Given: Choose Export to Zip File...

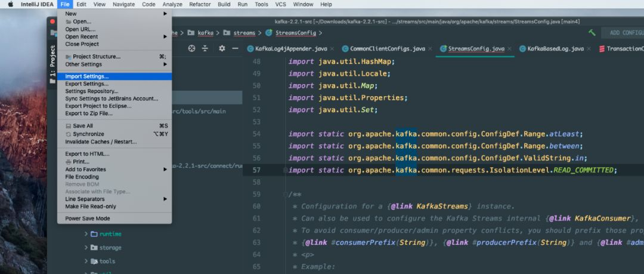Looking at the screenshot, I should (x=114, y=113).
